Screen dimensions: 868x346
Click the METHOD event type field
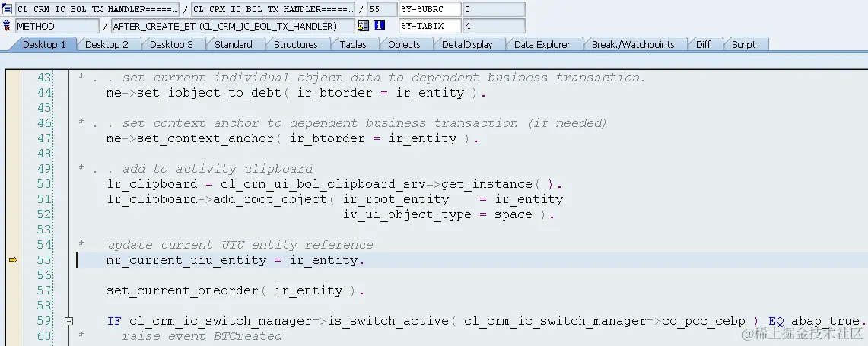(58, 25)
